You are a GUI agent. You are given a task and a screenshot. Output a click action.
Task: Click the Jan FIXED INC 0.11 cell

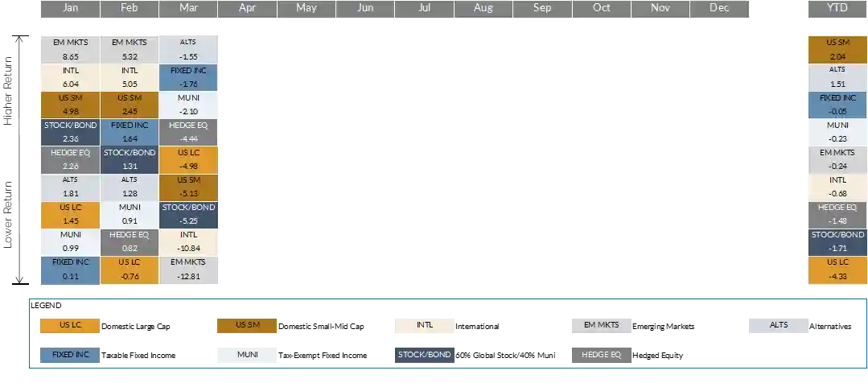70,270
